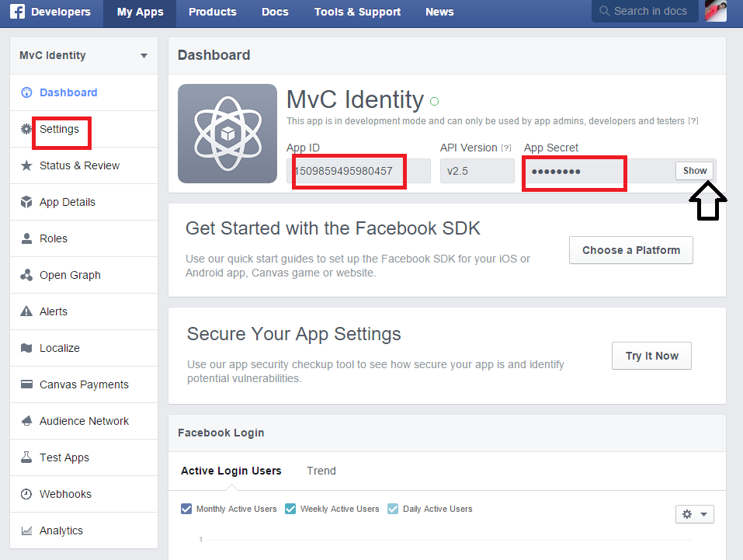
Task: Click the Settings gear icon in sidebar
Action: pos(26,129)
